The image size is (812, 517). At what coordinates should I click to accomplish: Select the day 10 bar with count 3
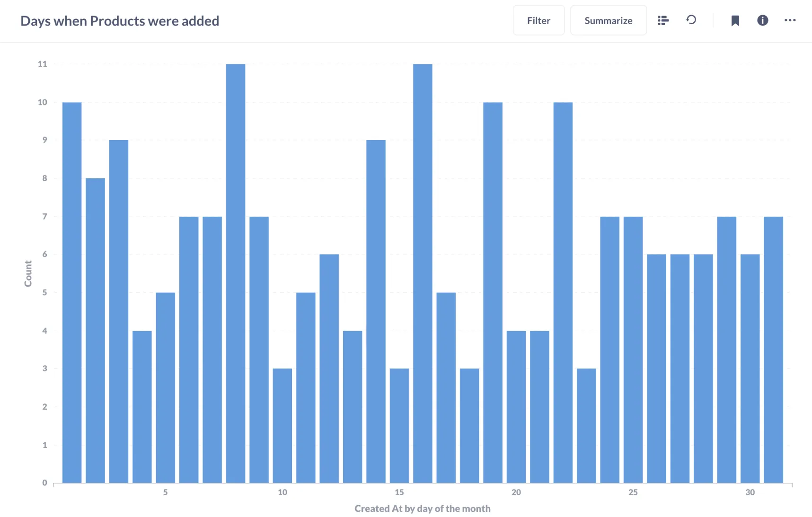coord(282,426)
